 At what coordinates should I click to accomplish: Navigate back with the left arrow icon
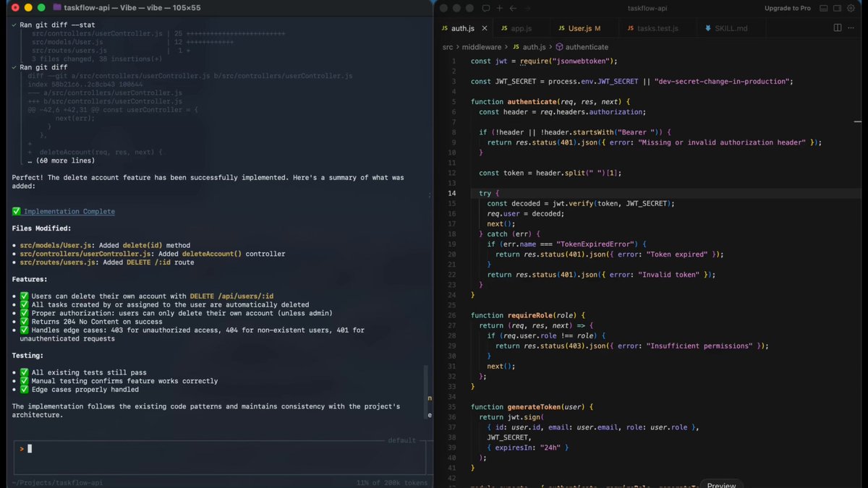(512, 8)
